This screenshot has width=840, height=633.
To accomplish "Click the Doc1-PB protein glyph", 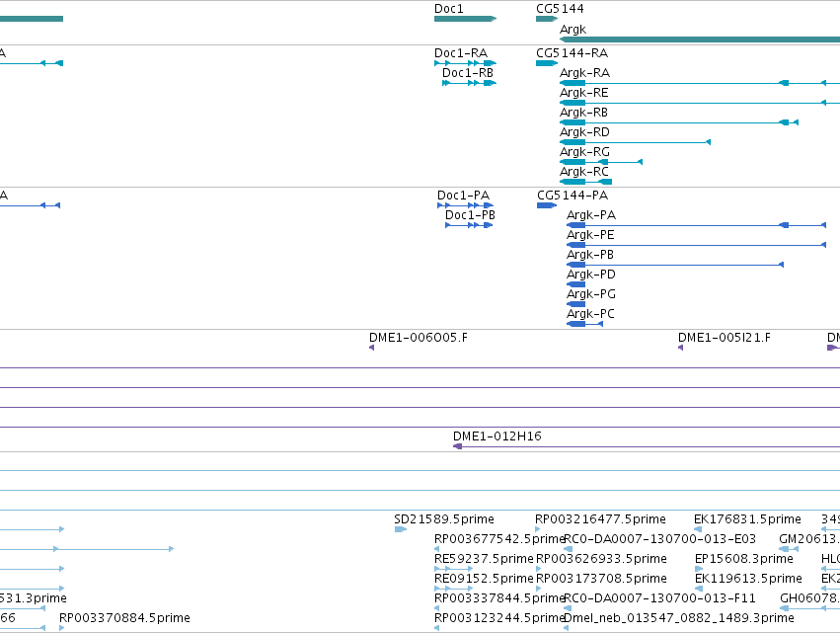I will coord(469,225).
